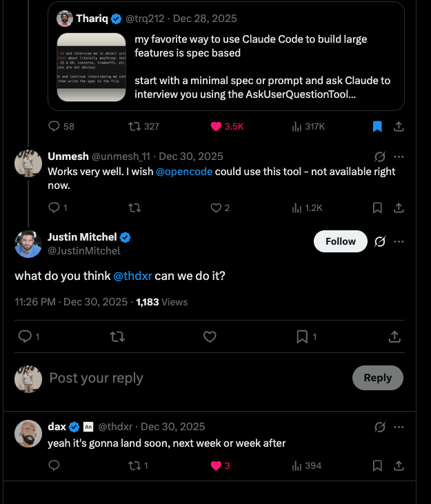Image resolution: width=431 pixels, height=504 pixels.
Task: Submit with the Reply button
Action: click(377, 378)
